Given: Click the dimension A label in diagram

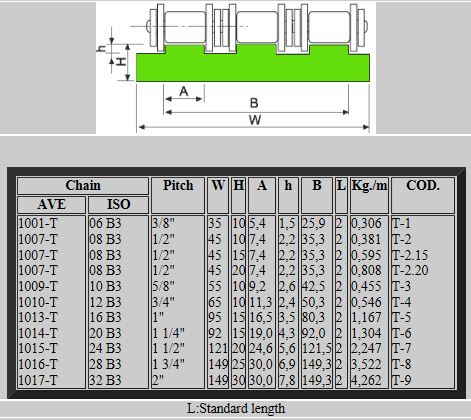Looking at the screenshot, I should (184, 91).
